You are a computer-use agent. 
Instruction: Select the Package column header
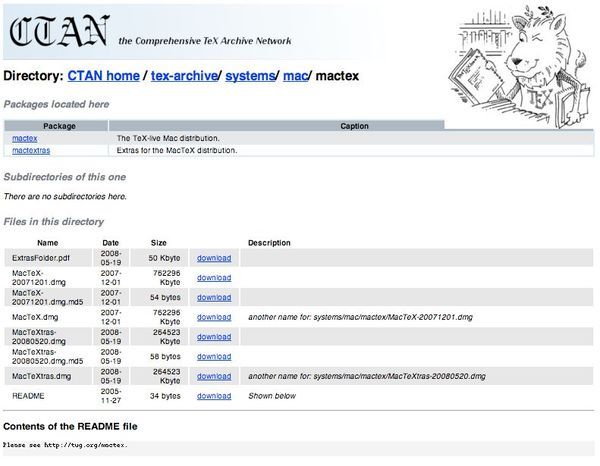coord(56,126)
